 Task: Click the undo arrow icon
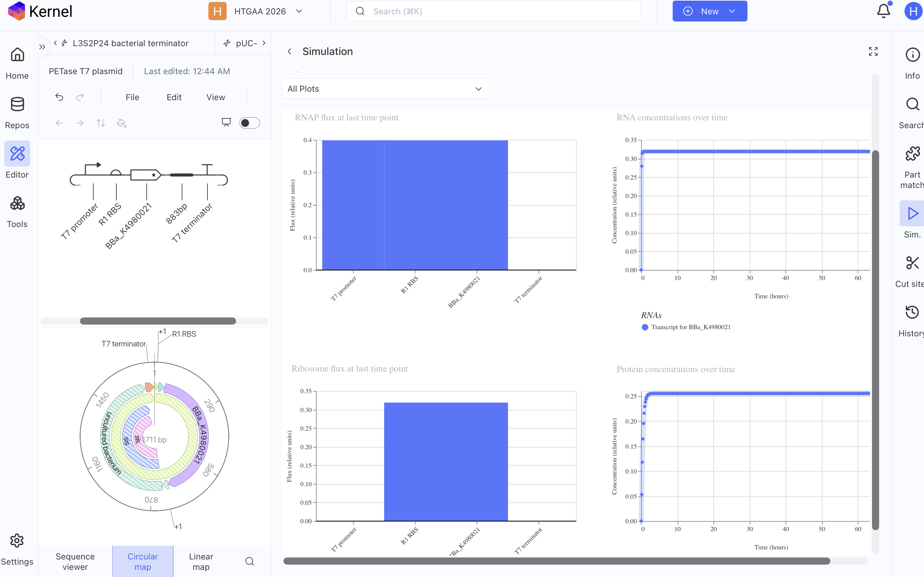click(x=59, y=97)
